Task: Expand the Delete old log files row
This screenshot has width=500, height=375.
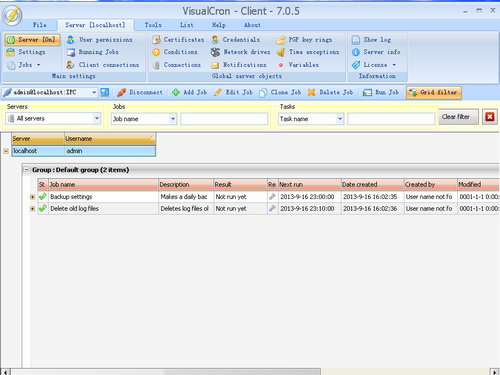Action: 32,209
